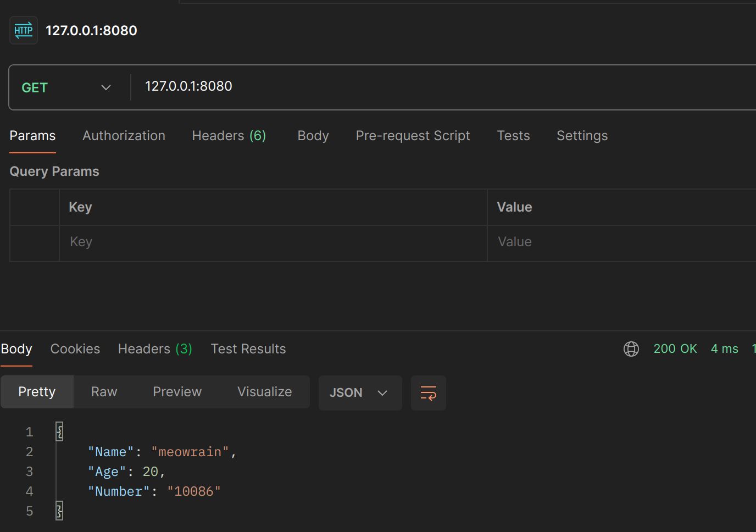
Task: Select the Visualize response view
Action: pos(264,392)
